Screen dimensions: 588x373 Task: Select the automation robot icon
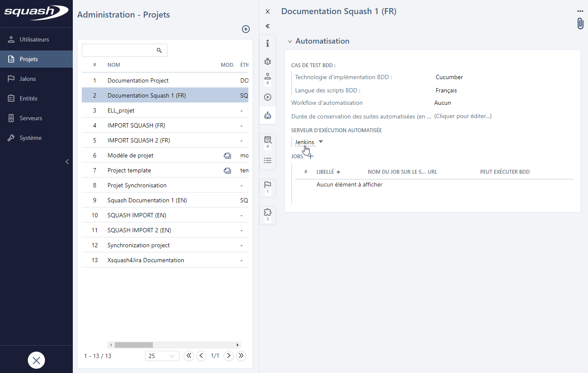(267, 115)
